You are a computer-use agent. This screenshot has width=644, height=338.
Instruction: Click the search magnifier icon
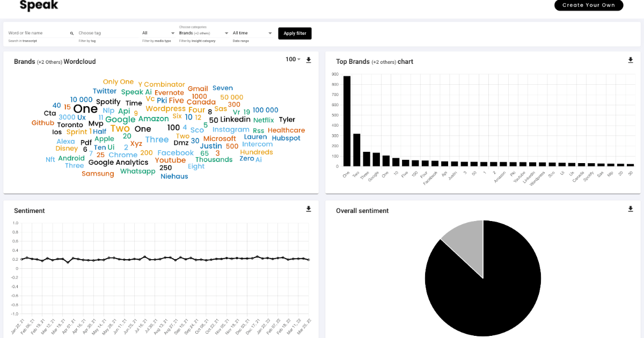coord(72,33)
